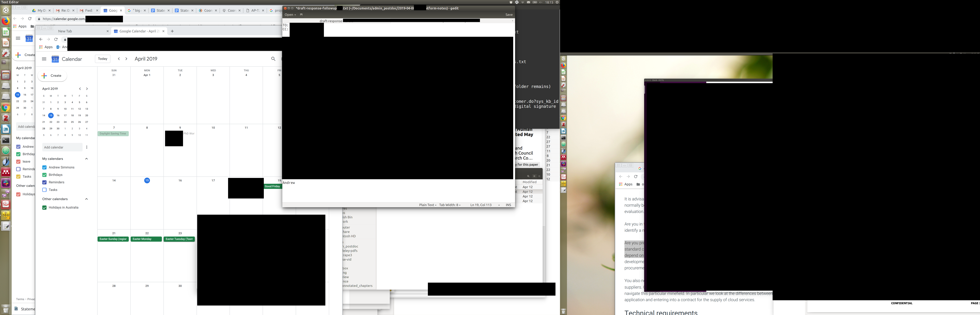Open the Google Calendar main menu hamburger
The height and width of the screenshot is (315, 980).
tap(44, 59)
